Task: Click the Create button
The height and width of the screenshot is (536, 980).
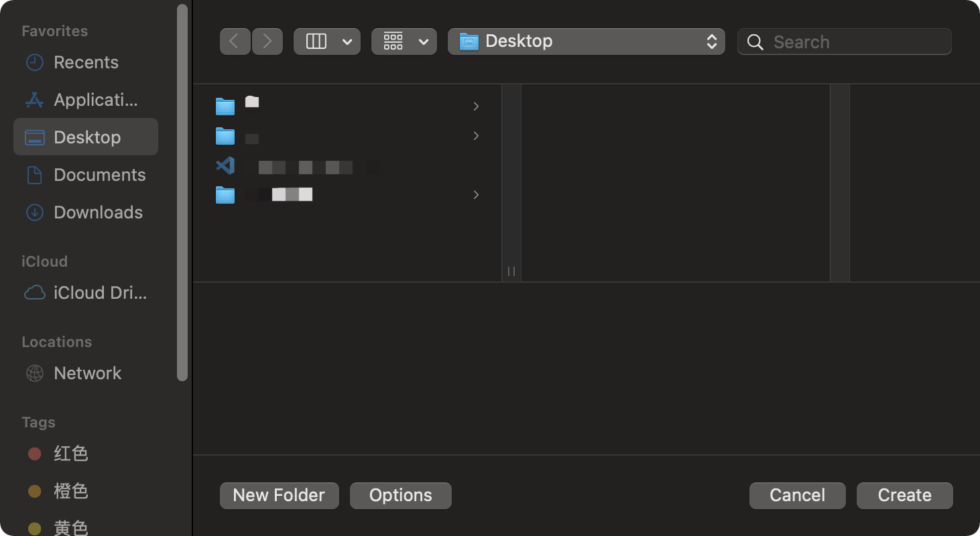Action: click(904, 495)
